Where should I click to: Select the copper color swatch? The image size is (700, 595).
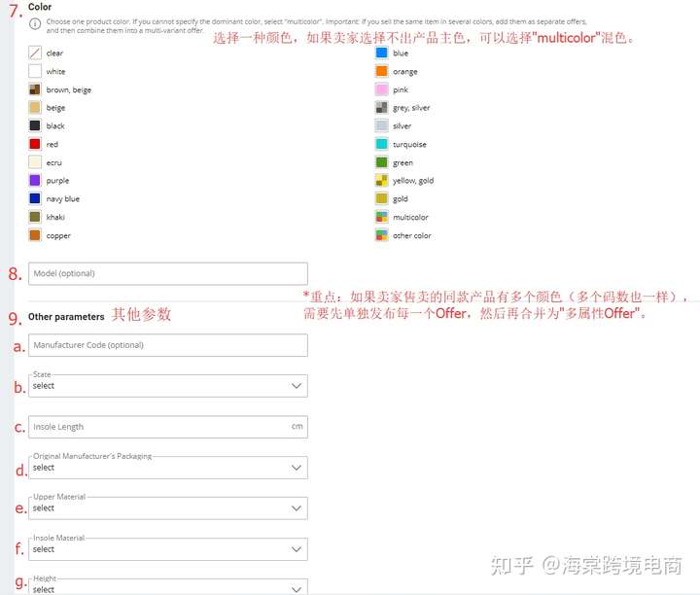point(35,235)
